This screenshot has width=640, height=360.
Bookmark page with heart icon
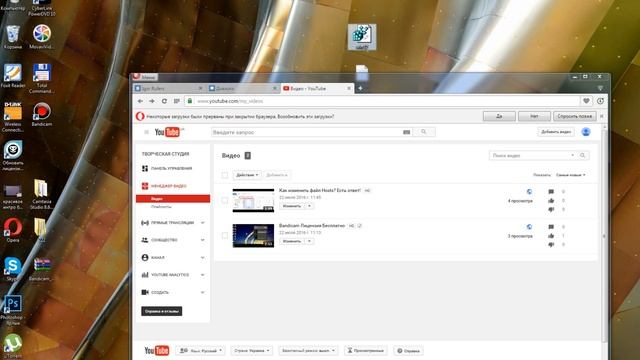pyautogui.click(x=586, y=101)
